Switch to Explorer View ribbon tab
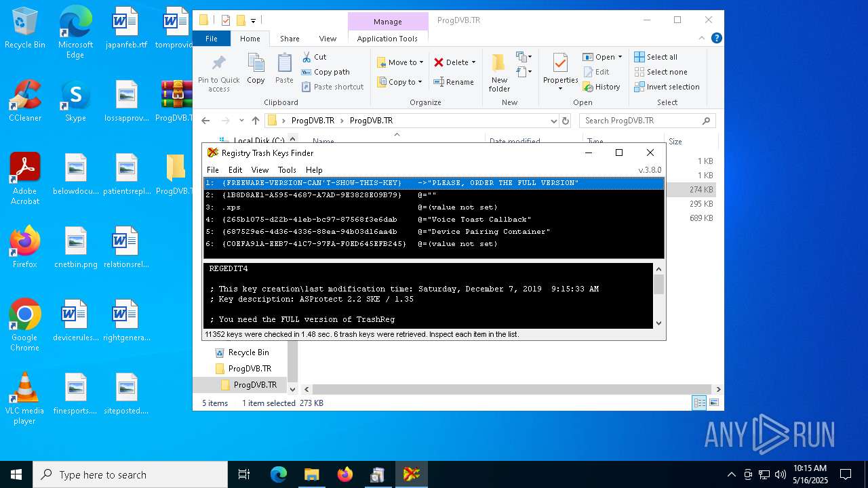Viewport: 868px width, 488px height. pyautogui.click(x=328, y=39)
